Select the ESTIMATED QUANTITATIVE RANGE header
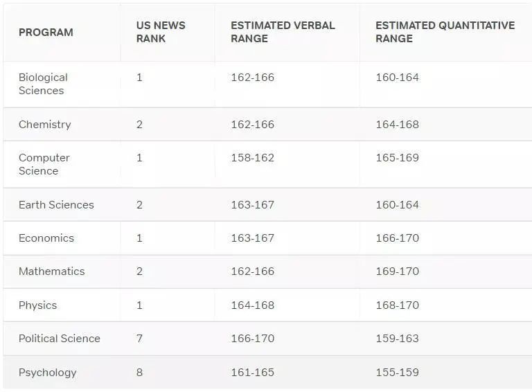 point(445,32)
